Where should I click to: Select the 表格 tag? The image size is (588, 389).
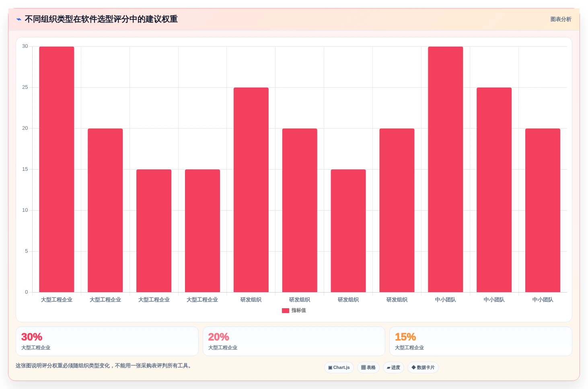tap(368, 368)
